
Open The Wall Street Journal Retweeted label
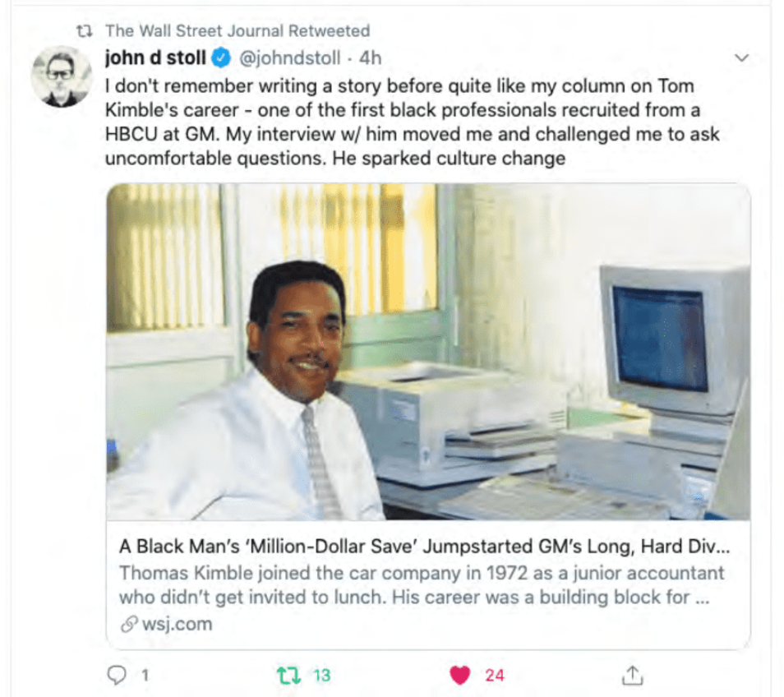[x=238, y=31]
